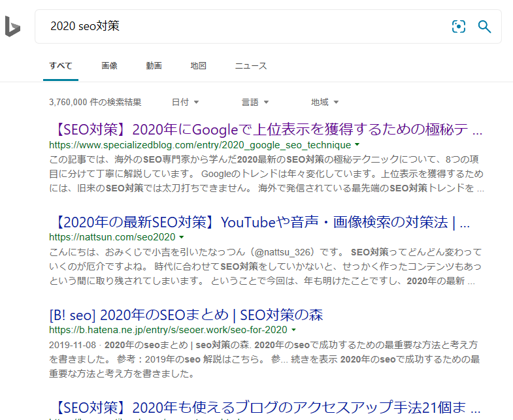
Task: Expand dropdown arrow next to specializedblog.com URL
Action: pyautogui.click(x=357, y=144)
